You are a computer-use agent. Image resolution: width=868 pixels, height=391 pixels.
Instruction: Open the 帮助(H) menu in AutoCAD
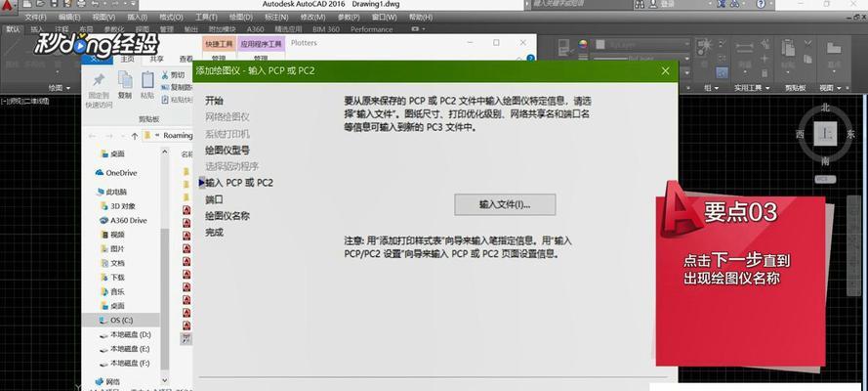click(421, 18)
